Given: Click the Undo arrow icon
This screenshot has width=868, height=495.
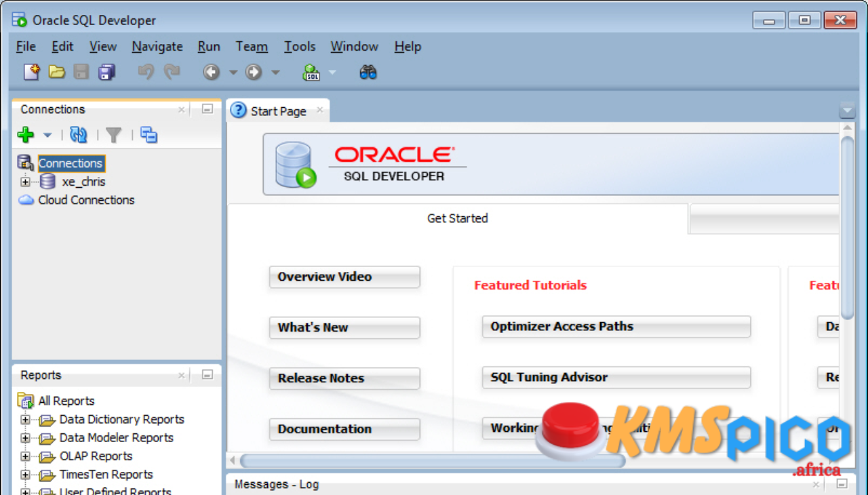Looking at the screenshot, I should pyautogui.click(x=146, y=71).
